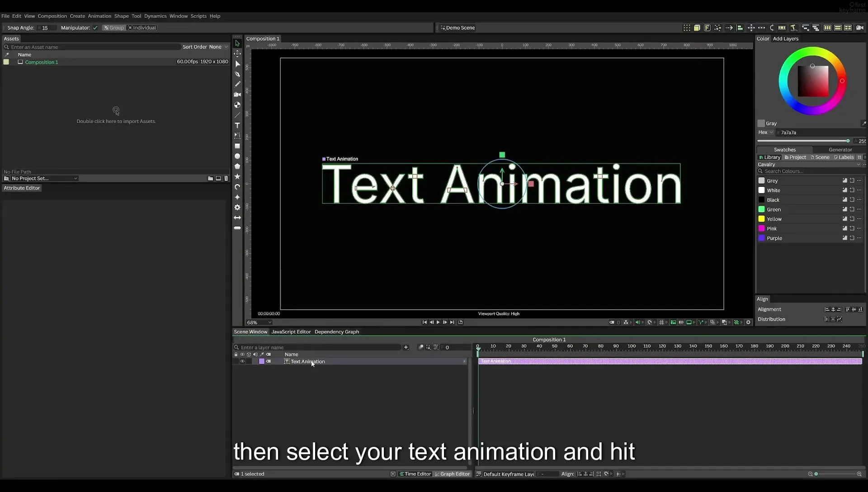The height and width of the screenshot is (492, 868).
Task: Select the Polygon shape tool
Action: (237, 166)
